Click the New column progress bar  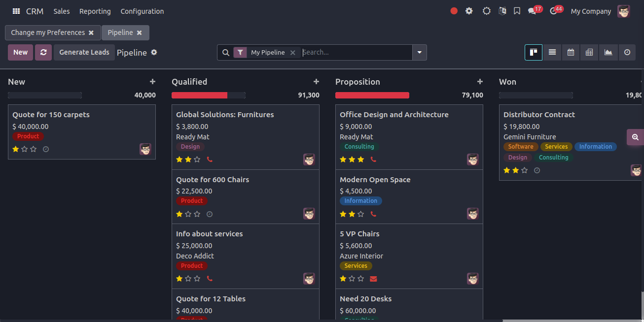coord(45,95)
